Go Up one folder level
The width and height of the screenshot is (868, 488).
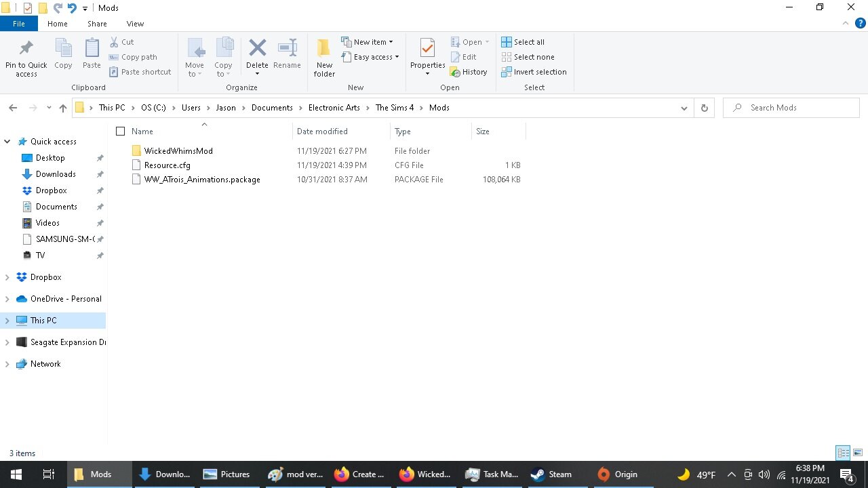(x=63, y=108)
